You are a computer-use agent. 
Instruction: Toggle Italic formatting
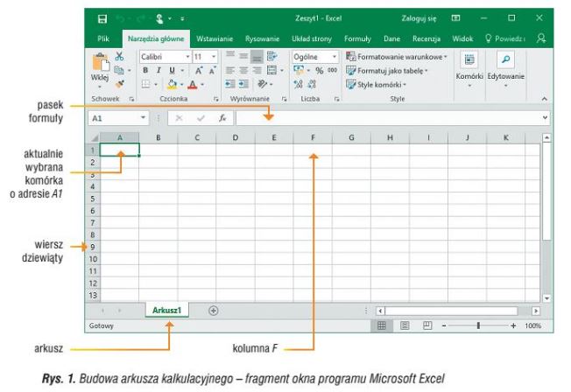pyautogui.click(x=159, y=71)
